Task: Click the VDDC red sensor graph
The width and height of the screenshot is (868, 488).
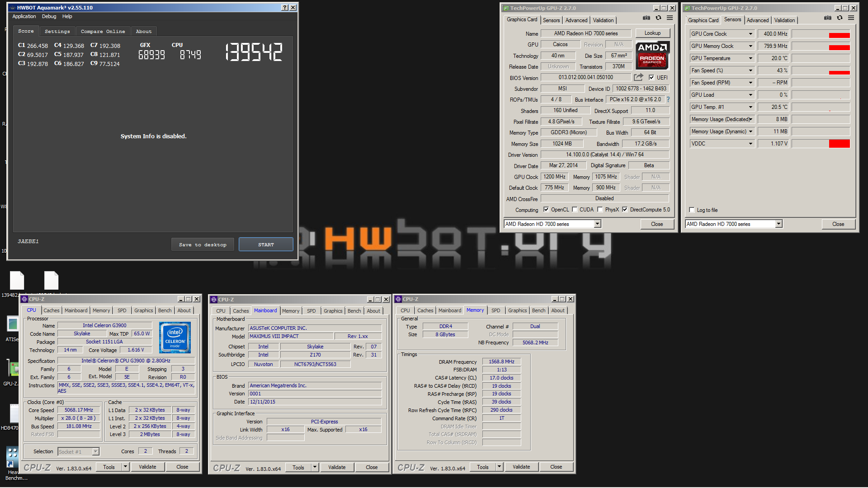Action: [821, 144]
